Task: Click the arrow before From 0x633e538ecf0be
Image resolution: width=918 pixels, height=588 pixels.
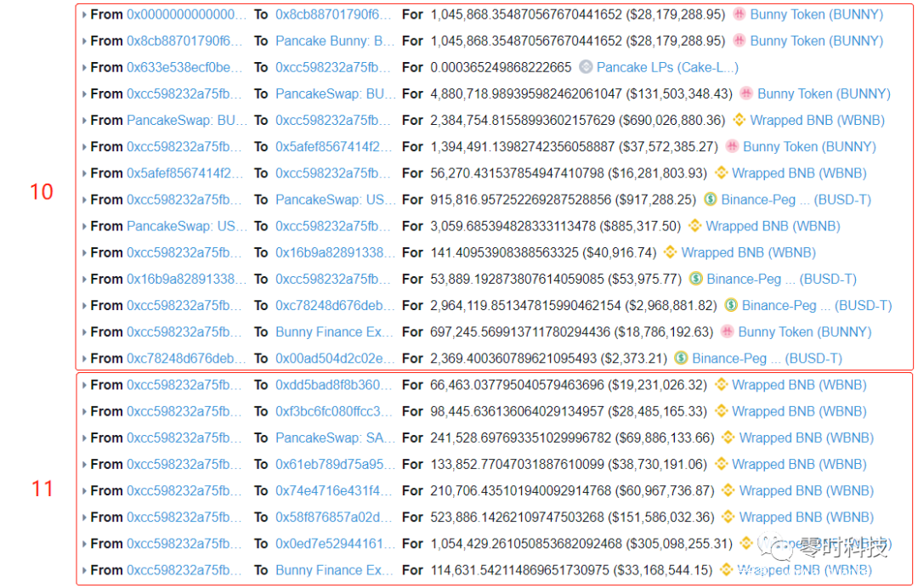Action: point(83,67)
